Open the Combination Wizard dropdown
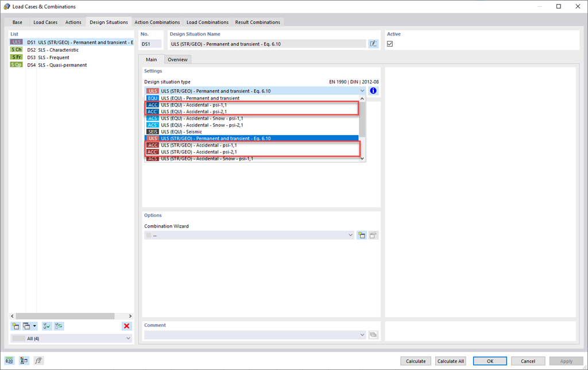 coord(350,234)
